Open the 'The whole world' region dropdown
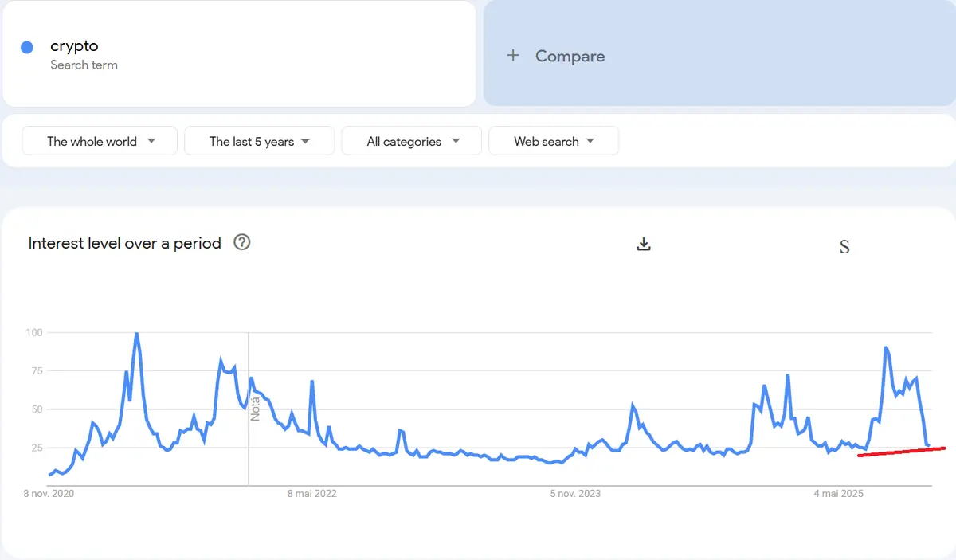The width and height of the screenshot is (956, 560). coord(100,141)
